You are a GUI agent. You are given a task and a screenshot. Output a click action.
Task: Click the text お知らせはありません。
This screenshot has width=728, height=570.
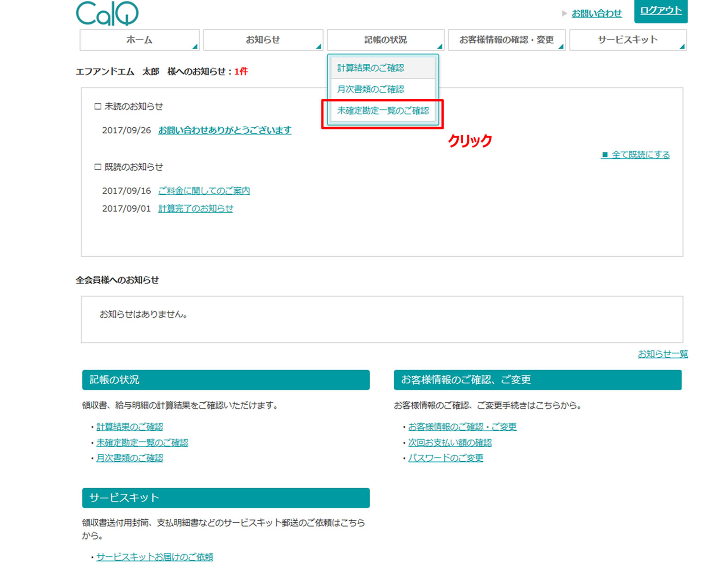click(x=143, y=314)
